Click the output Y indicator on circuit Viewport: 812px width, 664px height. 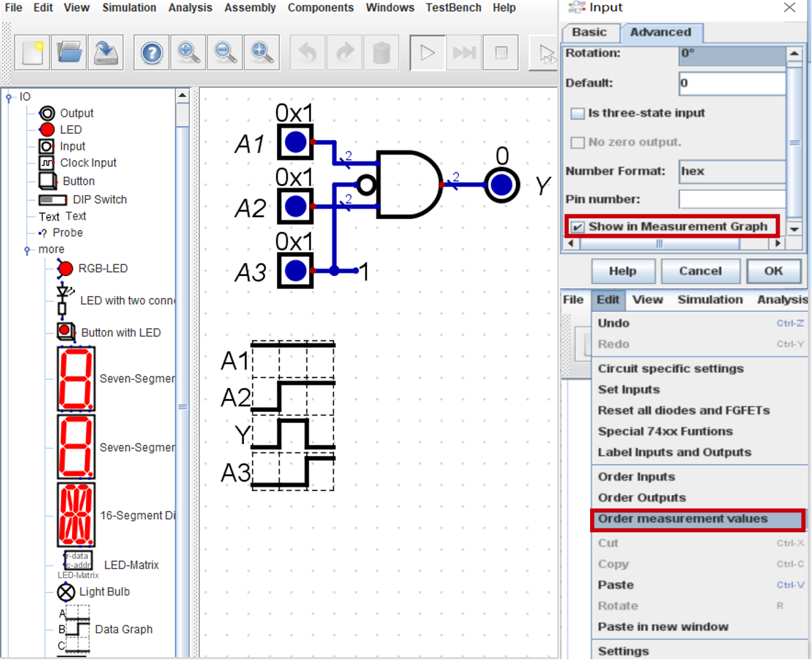(x=501, y=185)
